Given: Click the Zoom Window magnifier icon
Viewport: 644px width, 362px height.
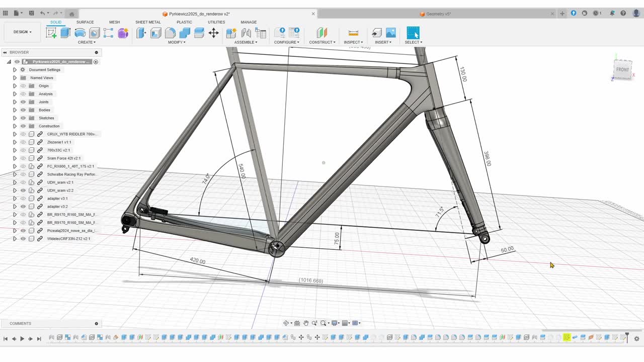Looking at the screenshot, I should [324, 323].
